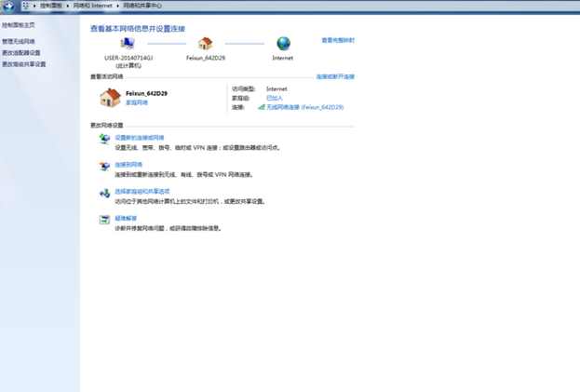Expand the breadcrumb arrow after 控制面板

(66, 6)
